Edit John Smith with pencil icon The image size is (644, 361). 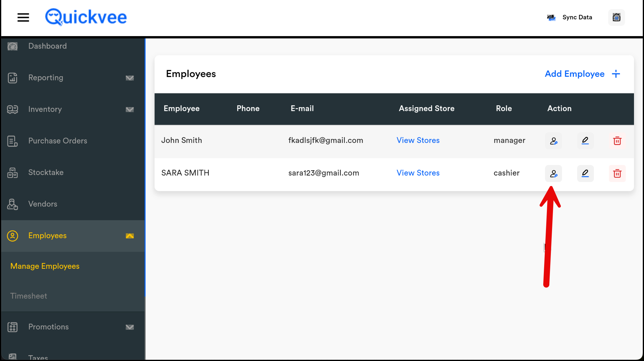click(x=585, y=141)
